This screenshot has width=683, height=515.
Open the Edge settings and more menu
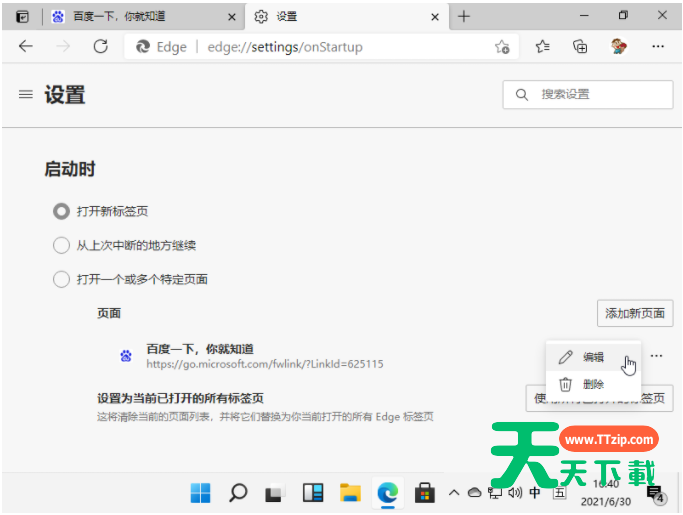tap(657, 47)
